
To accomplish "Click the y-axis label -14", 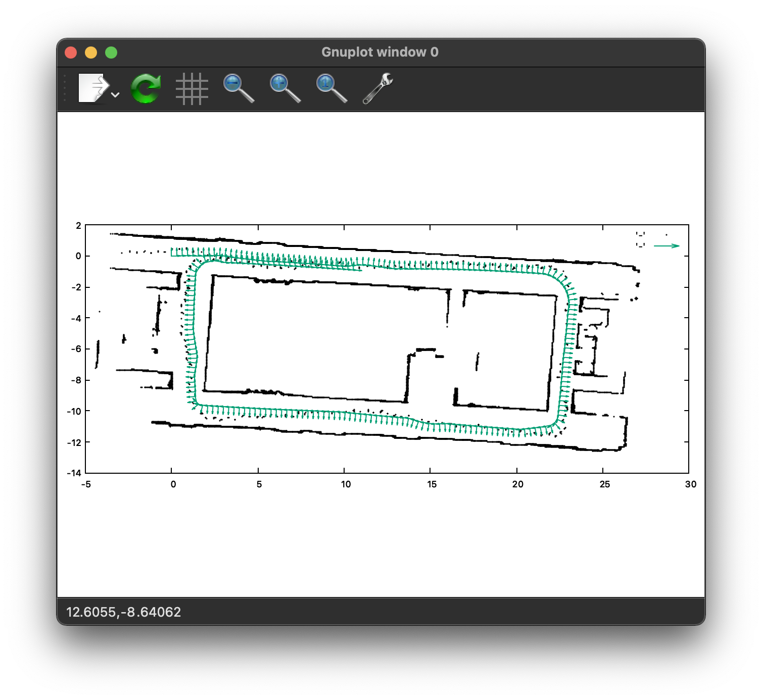I will (x=74, y=473).
